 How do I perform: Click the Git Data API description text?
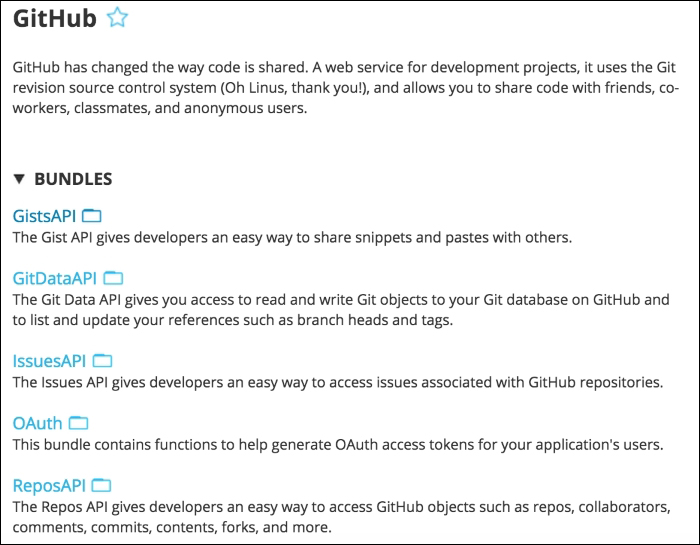click(341, 310)
